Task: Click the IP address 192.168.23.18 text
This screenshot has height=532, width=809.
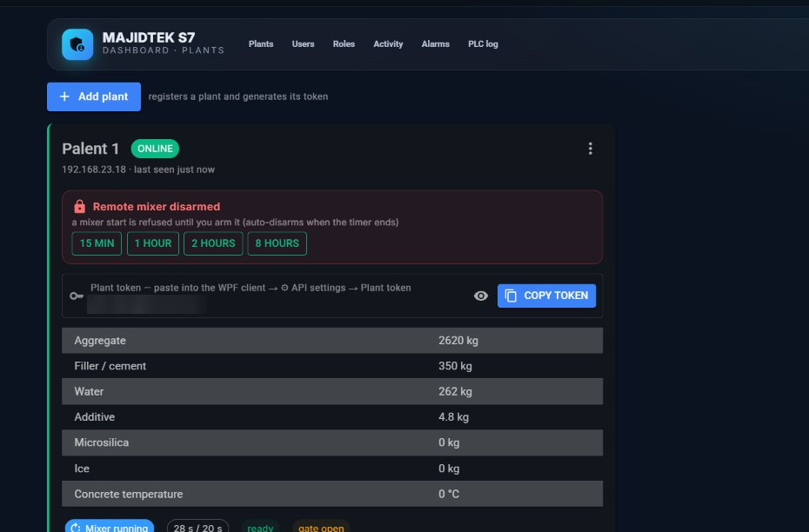Action: click(x=94, y=170)
